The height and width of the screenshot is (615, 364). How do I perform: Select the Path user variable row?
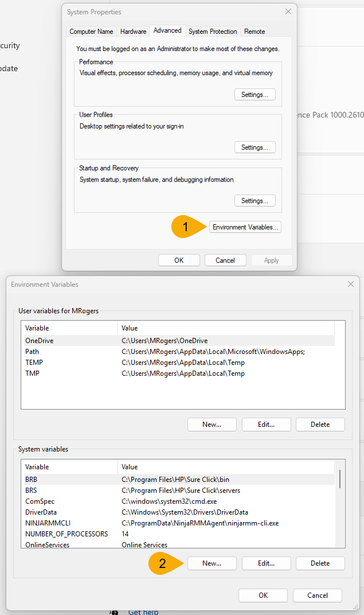[x=32, y=352]
